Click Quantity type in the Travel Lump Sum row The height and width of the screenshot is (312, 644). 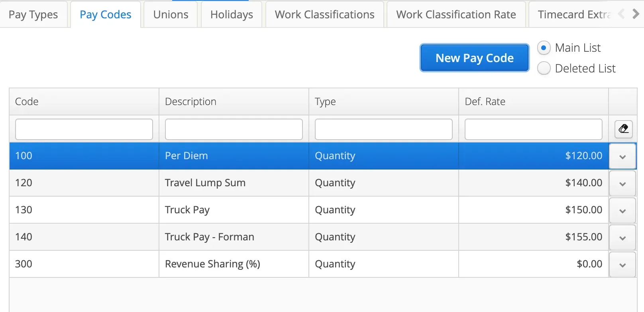click(384, 183)
